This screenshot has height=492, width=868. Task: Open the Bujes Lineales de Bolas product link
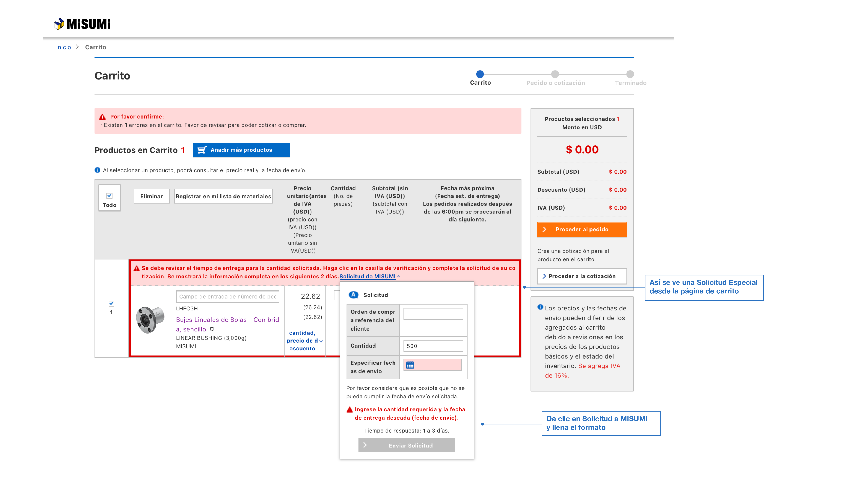click(x=228, y=324)
